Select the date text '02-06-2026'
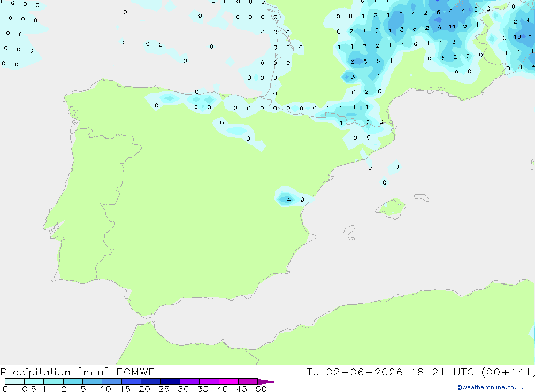 [364, 372]
